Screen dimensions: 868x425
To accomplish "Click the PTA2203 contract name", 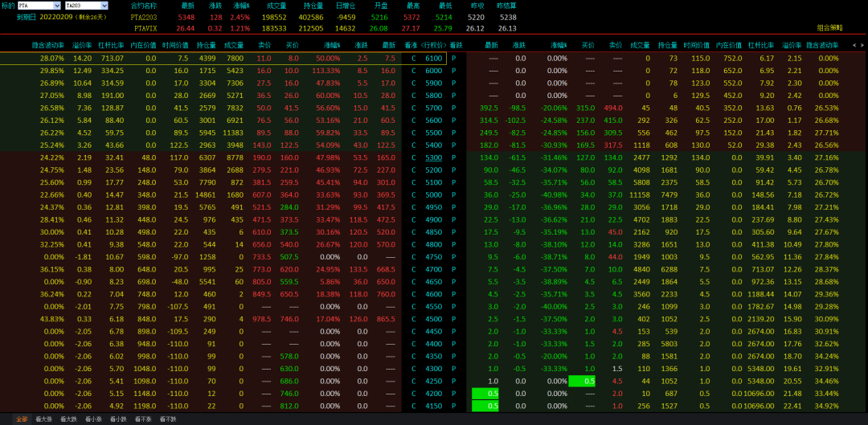I will click(144, 17).
